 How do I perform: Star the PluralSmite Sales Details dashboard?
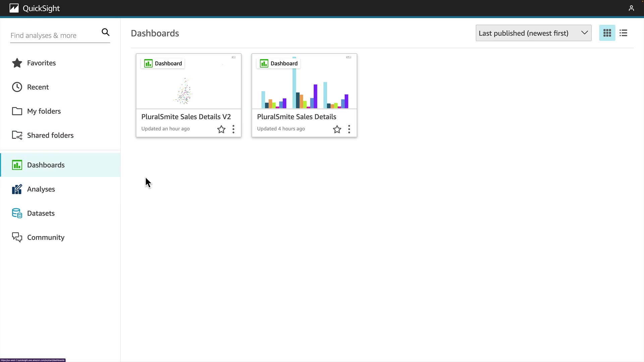click(x=337, y=129)
